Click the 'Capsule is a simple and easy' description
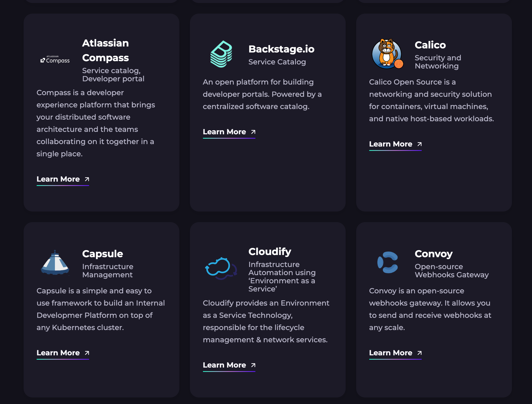Image resolution: width=532 pixels, height=404 pixels. (101, 309)
